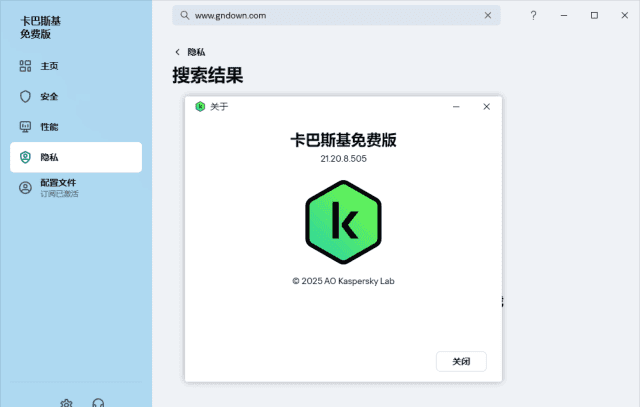Click the home grid icon in sidebar

tap(25, 66)
